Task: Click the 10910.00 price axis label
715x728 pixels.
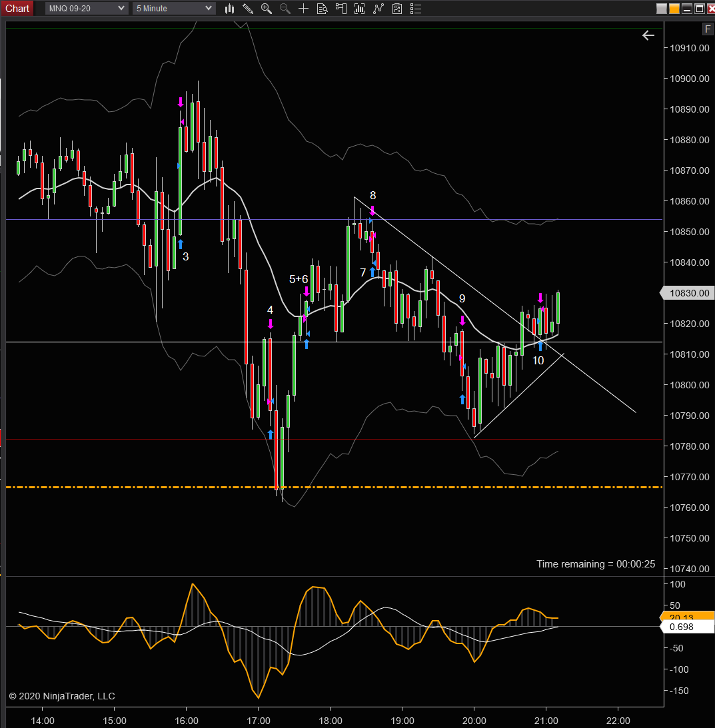Action: point(690,48)
